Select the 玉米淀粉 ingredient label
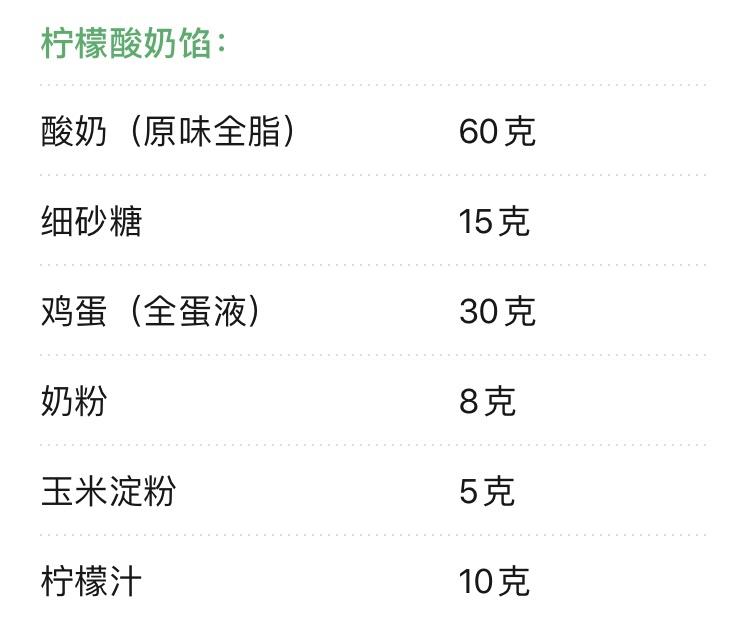Viewport: 738px width, 623px height. click(108, 491)
